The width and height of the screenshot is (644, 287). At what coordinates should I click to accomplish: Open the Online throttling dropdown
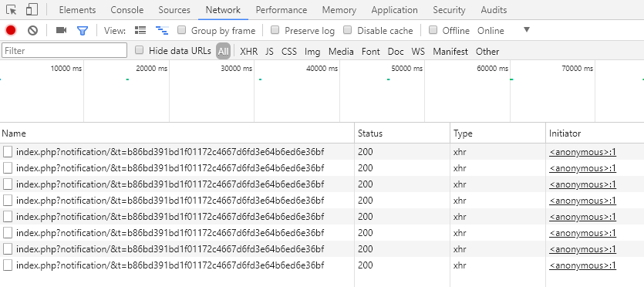(491, 31)
